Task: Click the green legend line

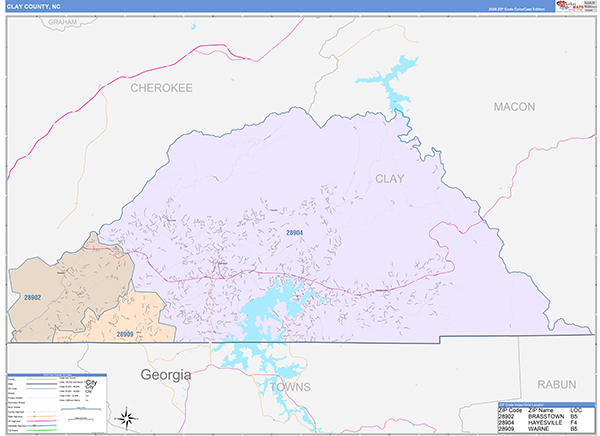Action: pyautogui.click(x=41, y=430)
